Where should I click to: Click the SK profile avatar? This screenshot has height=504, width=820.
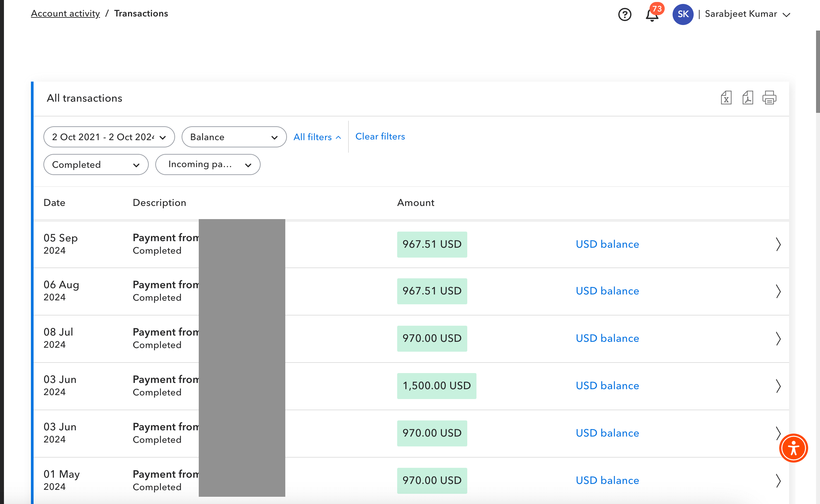point(683,14)
